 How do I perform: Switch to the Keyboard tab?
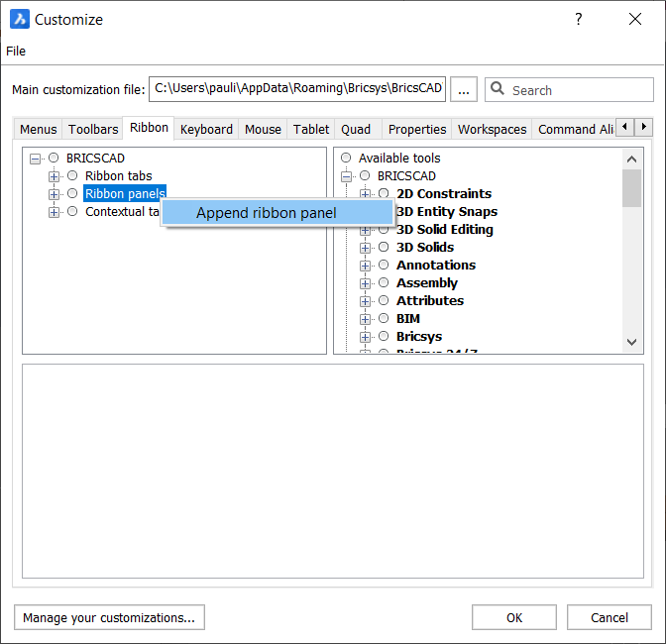click(206, 129)
